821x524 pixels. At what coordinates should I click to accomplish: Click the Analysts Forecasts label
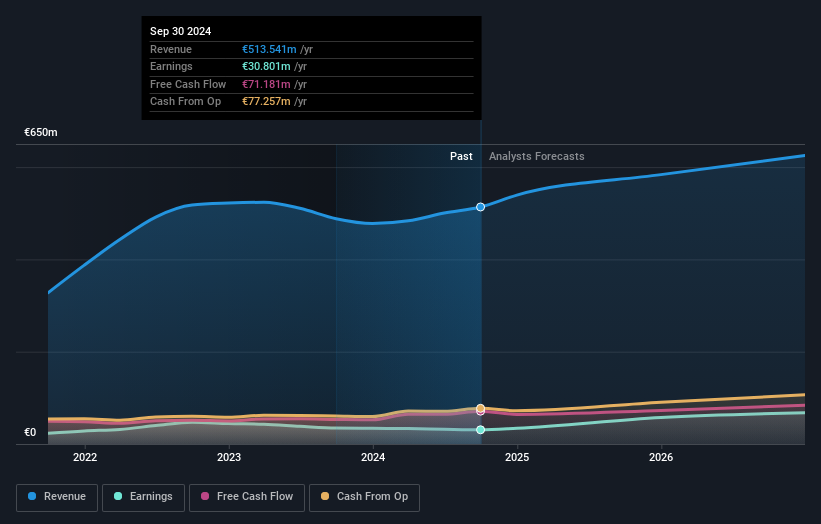(x=537, y=156)
